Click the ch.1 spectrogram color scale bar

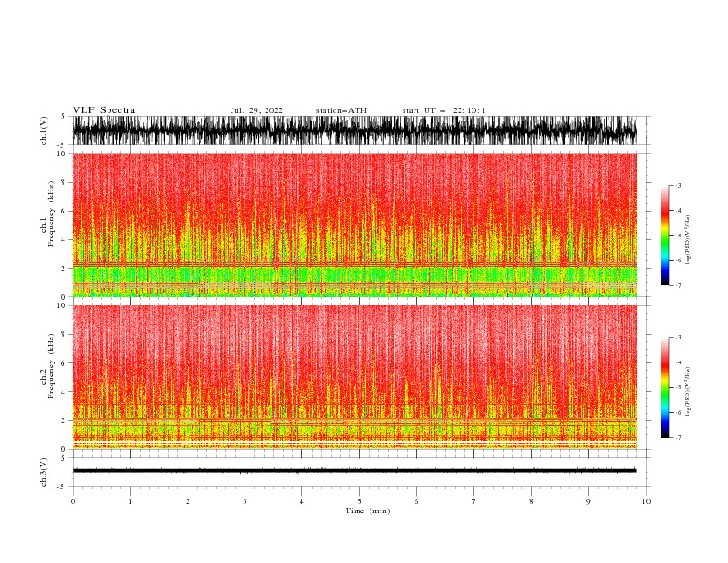click(665, 236)
